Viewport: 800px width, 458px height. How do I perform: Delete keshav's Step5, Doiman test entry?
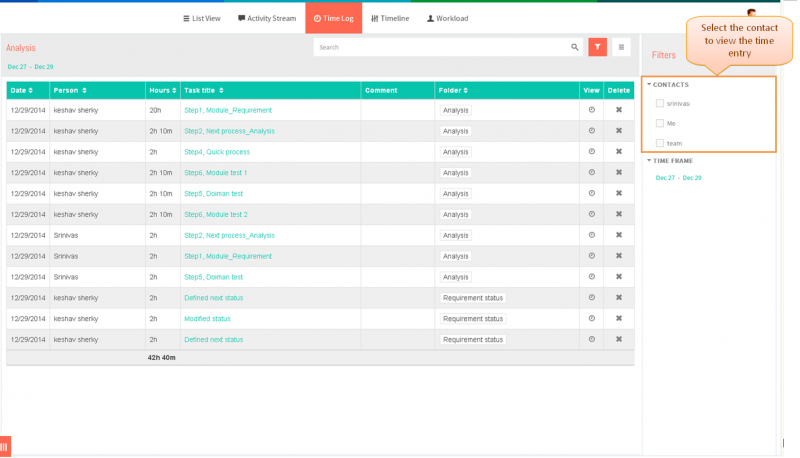[619, 193]
